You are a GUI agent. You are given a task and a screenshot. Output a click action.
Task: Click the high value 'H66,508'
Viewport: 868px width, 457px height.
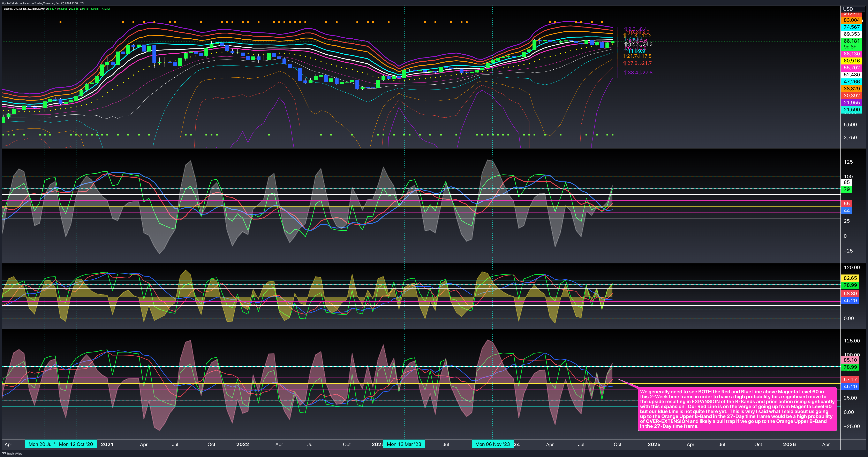[x=63, y=9]
